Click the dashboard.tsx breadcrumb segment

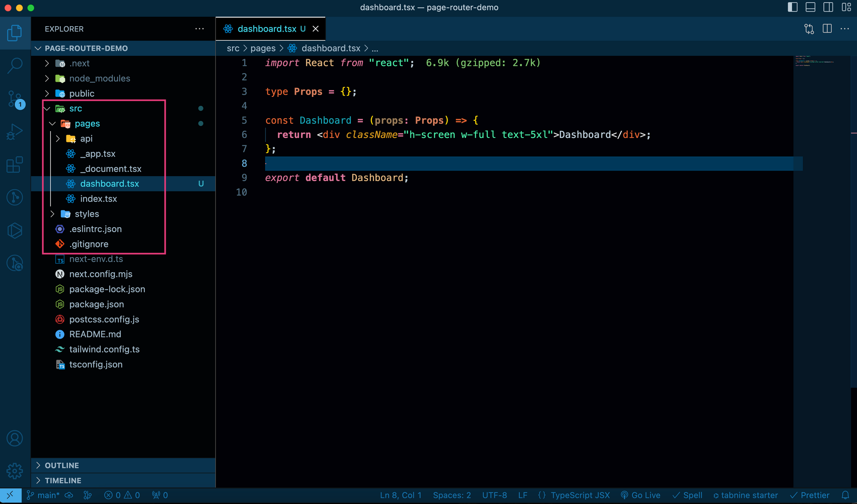(x=324, y=48)
